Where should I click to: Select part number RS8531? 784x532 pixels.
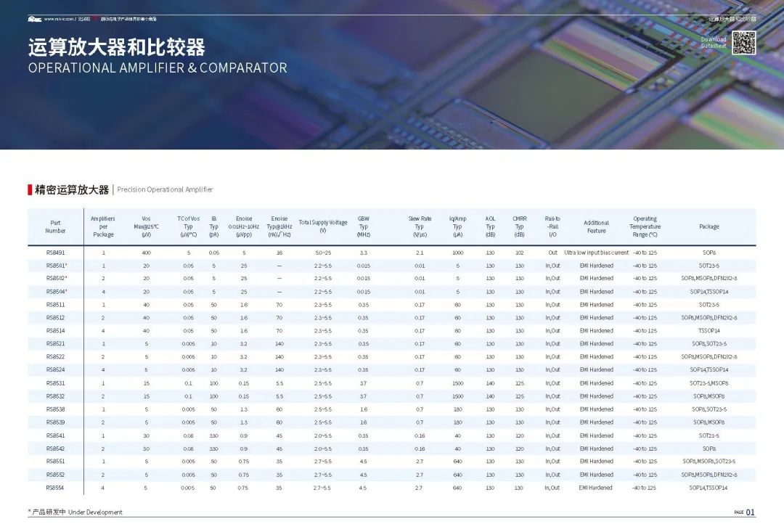[x=55, y=383]
